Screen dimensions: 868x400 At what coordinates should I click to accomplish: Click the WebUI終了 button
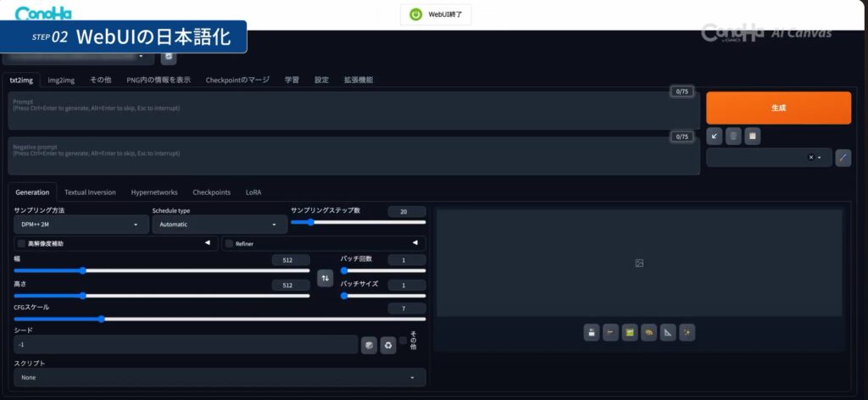(437, 15)
